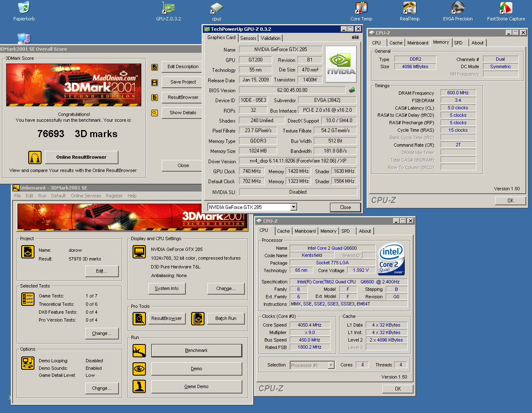Open the Help menu in 3DMark2001 SE

tap(132, 196)
